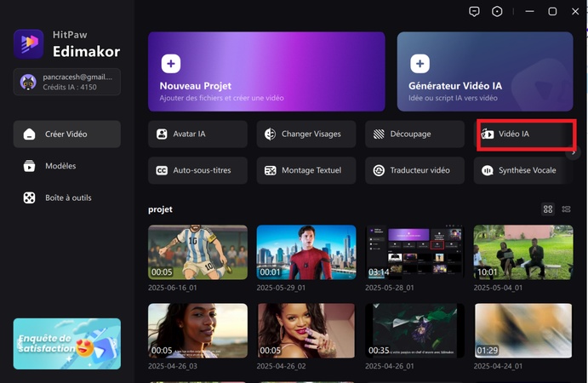Click the Vidéo IA button
Screen dimensions: 588x383
point(525,134)
